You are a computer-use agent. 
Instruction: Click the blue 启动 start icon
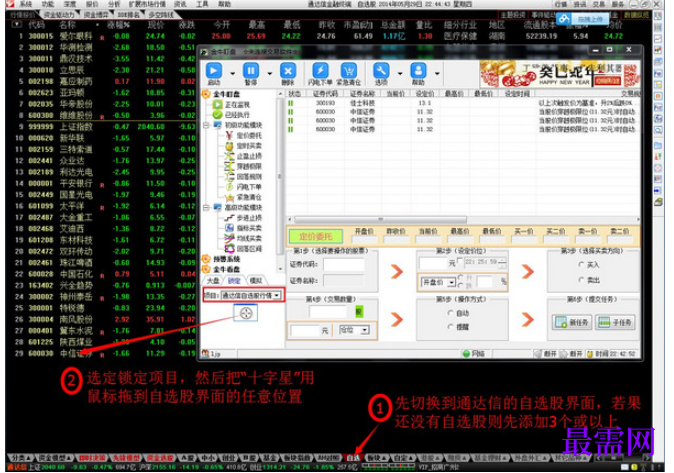pyautogui.click(x=213, y=71)
